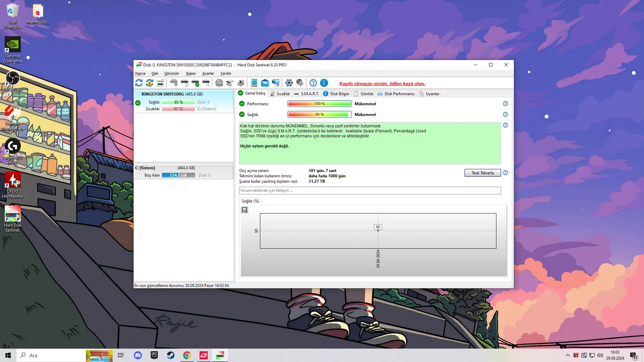Click the disk panel view toolbar icon
644x362 pixels.
160,83
